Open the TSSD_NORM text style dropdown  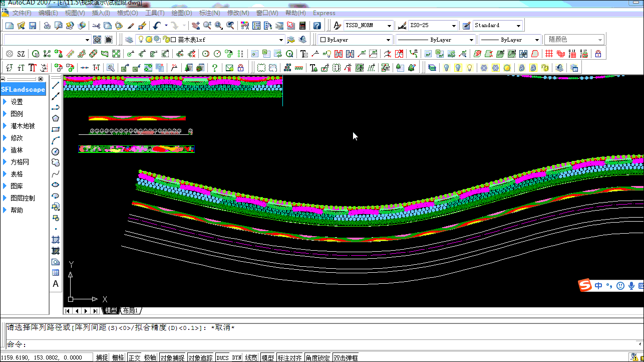[x=389, y=26]
